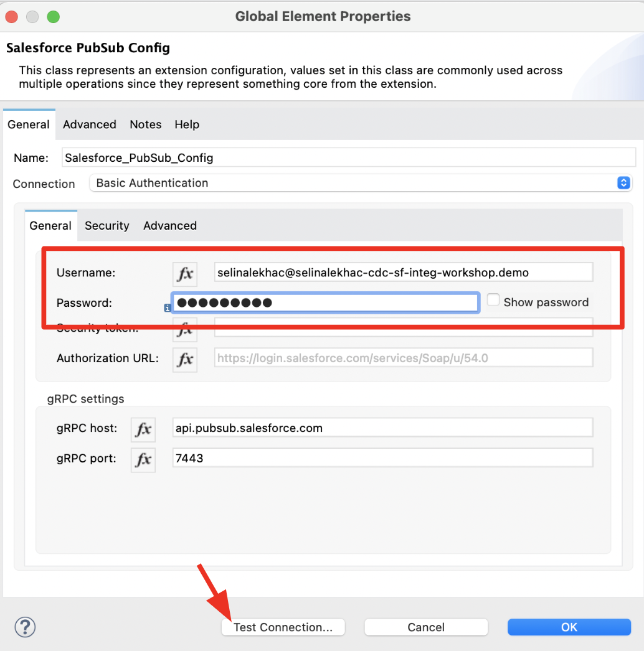Click the fx button next to Username
The width and height of the screenshot is (644, 651).
point(184,273)
